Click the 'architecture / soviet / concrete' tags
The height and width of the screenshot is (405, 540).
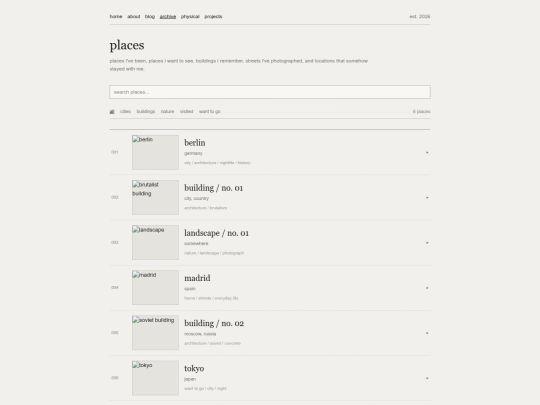click(x=212, y=343)
